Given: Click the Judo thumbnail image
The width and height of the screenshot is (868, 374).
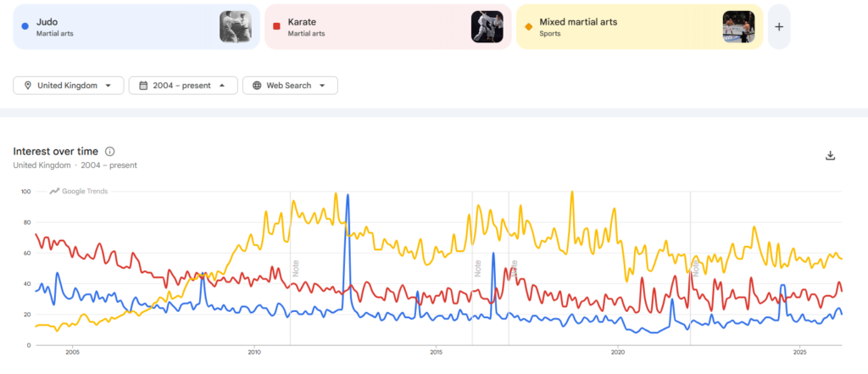Looking at the screenshot, I should 235,26.
